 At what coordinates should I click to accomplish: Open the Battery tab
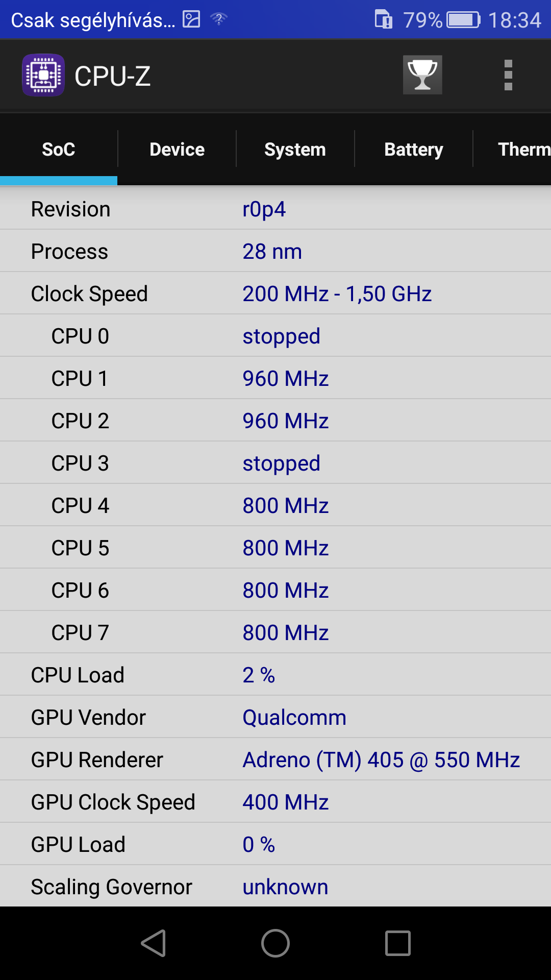pos(413,150)
